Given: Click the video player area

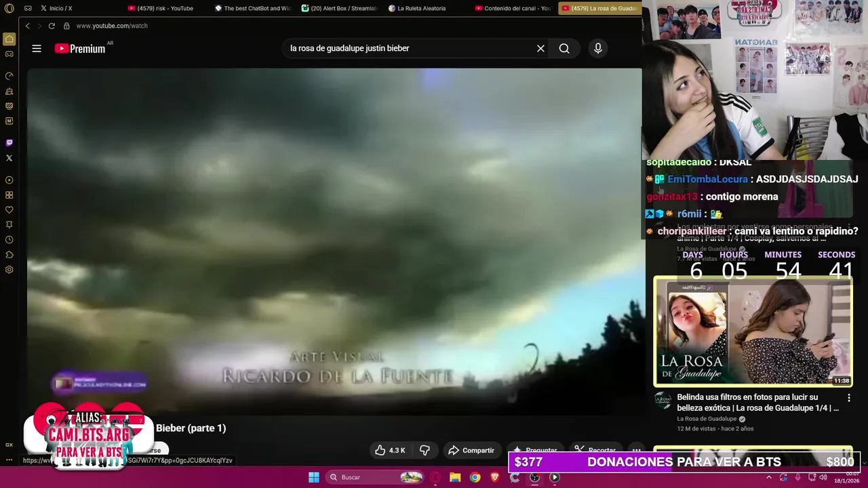Looking at the screenshot, I should [x=334, y=241].
